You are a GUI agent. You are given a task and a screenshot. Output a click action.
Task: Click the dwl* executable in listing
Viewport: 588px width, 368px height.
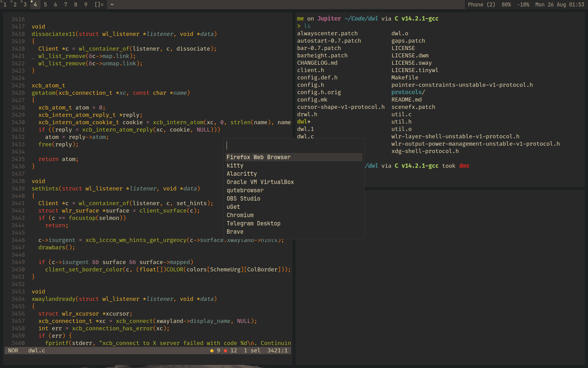click(x=304, y=122)
